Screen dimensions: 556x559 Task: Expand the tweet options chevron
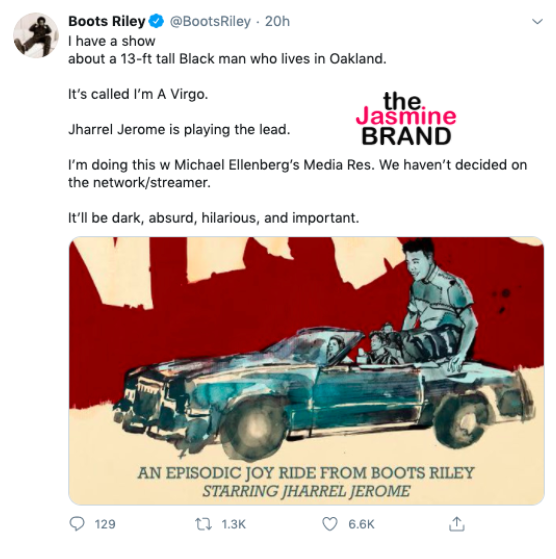[537, 21]
